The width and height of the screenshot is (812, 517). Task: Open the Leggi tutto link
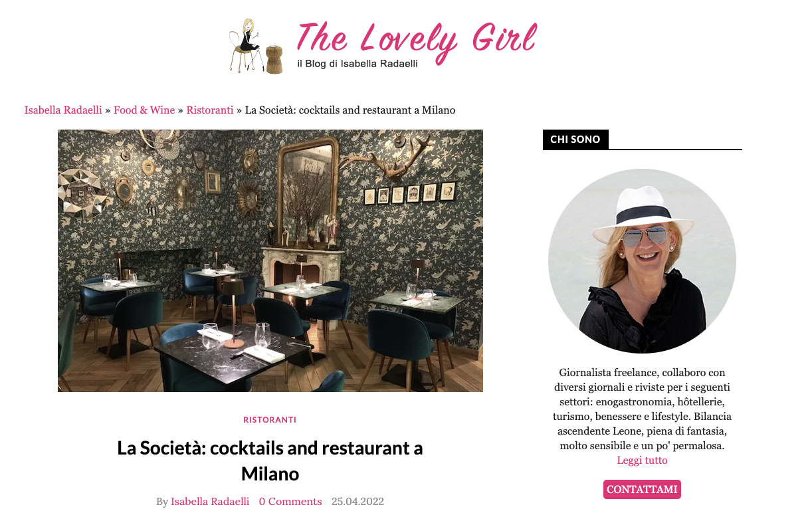point(642,461)
